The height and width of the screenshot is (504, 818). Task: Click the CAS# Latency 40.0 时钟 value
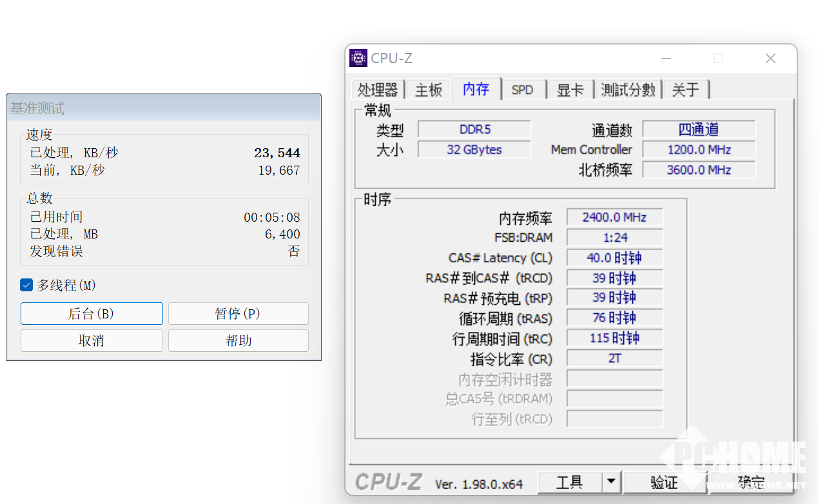coord(615,258)
